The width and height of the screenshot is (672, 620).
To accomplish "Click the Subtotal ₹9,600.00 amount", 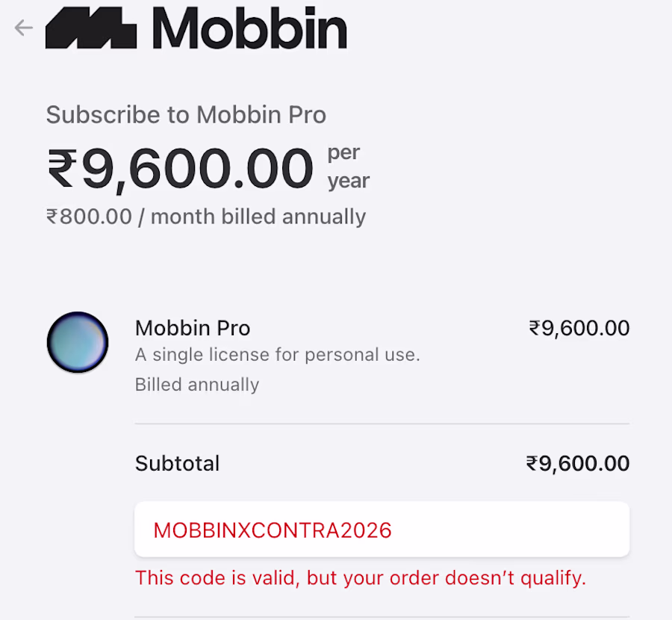I will 577,463.
